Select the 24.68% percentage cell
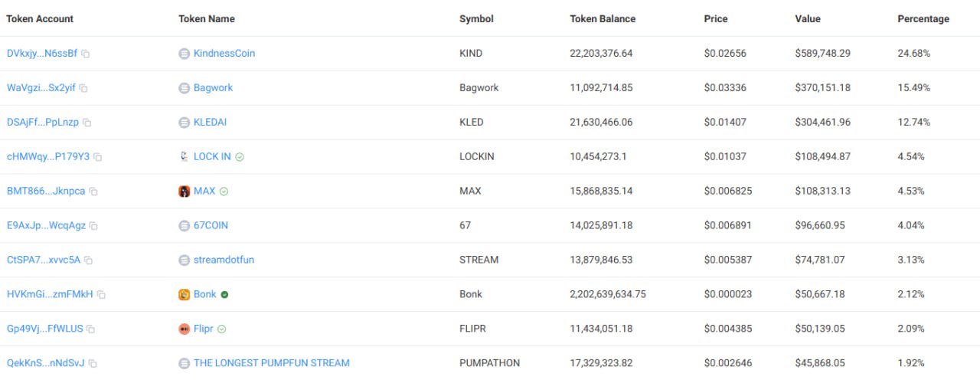The image size is (980, 380). coord(914,54)
